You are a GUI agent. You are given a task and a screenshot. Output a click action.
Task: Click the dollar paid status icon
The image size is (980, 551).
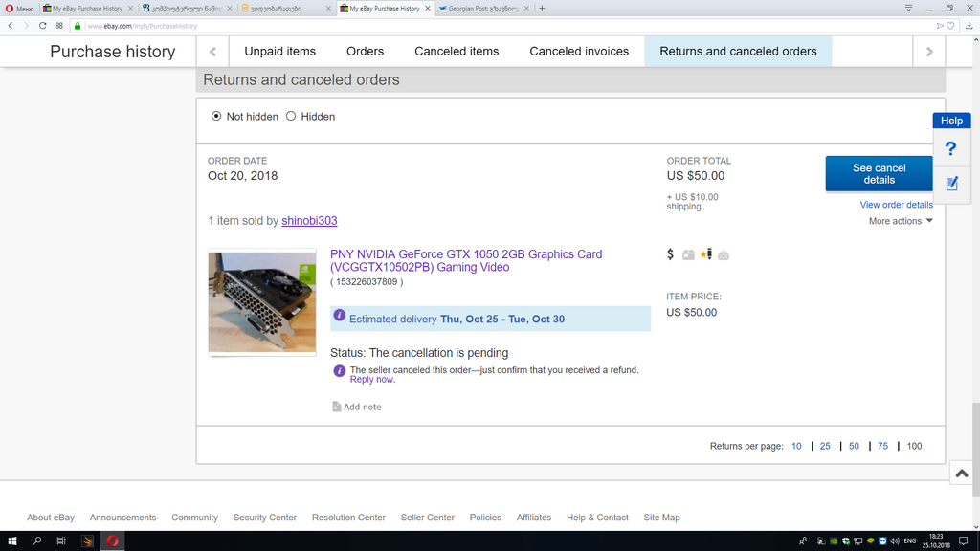pyautogui.click(x=671, y=254)
